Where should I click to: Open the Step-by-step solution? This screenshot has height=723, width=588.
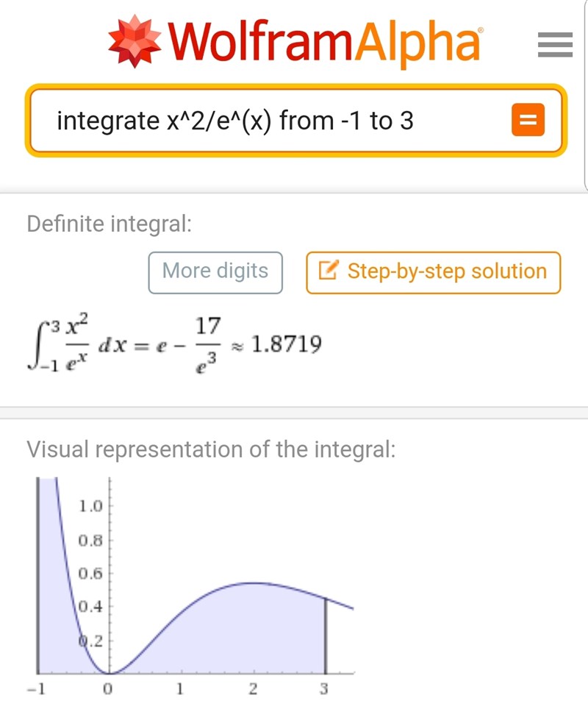point(434,271)
